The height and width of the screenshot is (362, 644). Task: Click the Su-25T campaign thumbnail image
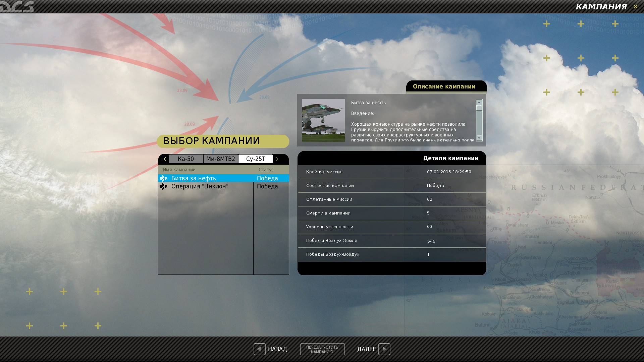click(x=323, y=120)
